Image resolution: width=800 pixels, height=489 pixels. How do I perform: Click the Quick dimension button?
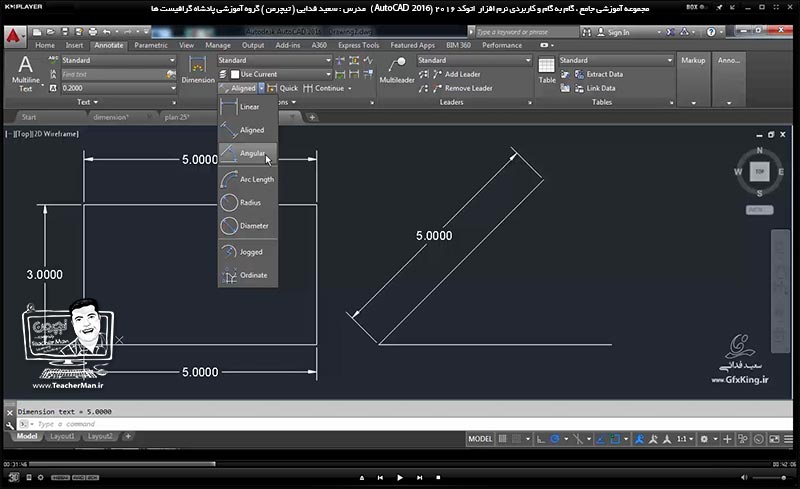283,88
